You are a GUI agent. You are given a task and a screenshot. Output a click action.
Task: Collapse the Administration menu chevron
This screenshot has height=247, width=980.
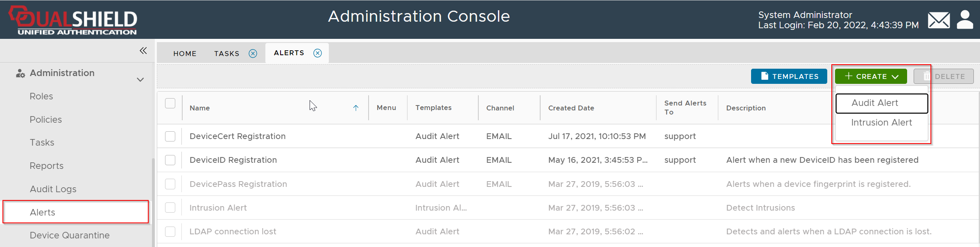(140, 79)
